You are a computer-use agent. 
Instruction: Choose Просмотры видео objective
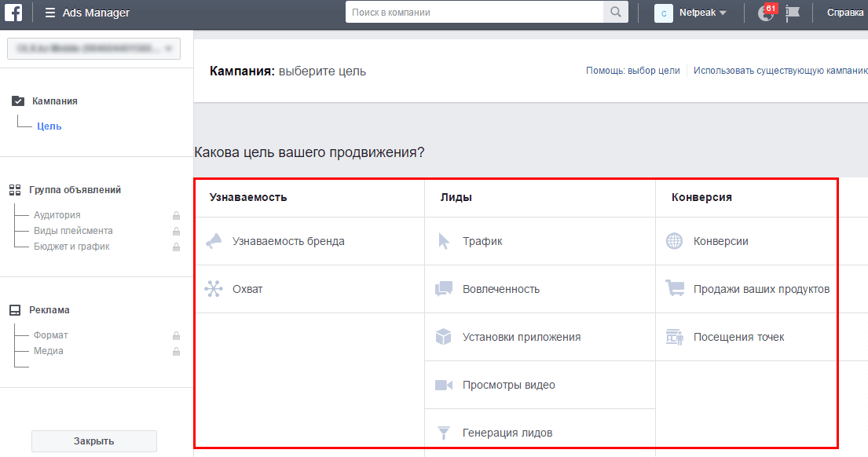click(x=508, y=385)
